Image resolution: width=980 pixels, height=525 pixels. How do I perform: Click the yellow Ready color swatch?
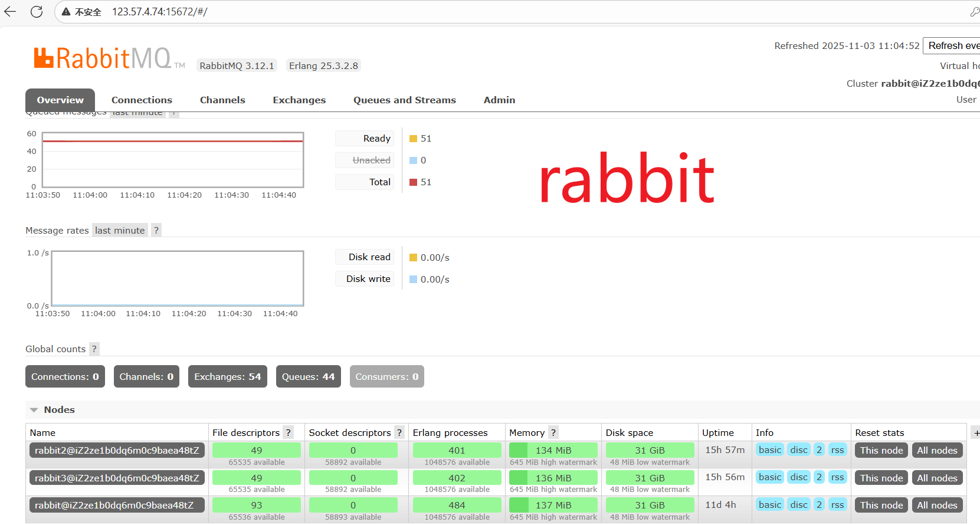click(x=414, y=139)
